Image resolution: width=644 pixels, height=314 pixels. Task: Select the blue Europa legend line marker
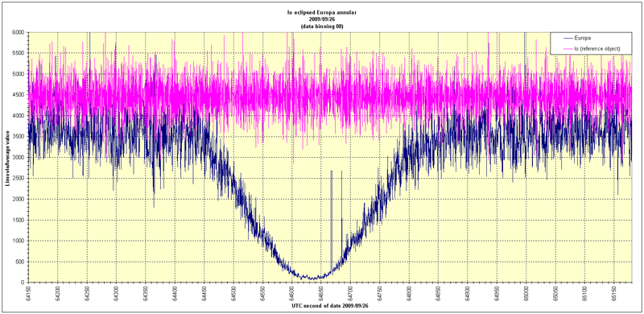point(569,38)
